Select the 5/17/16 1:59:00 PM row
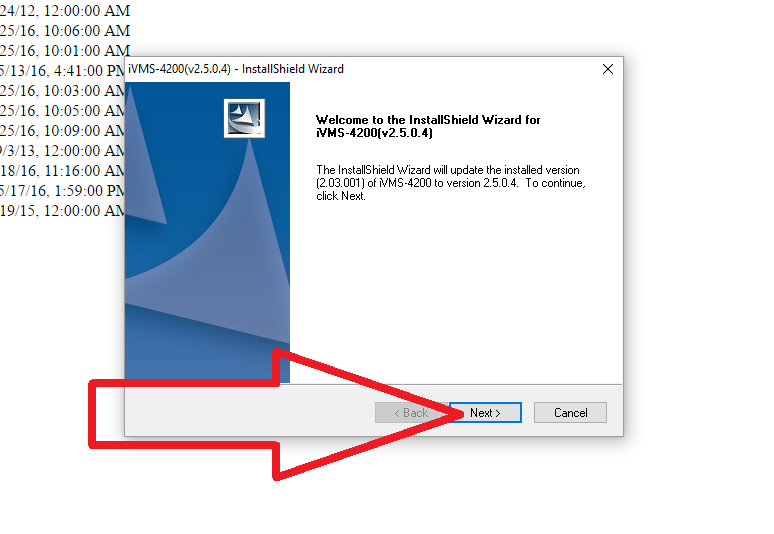774x534 pixels. tap(62, 191)
